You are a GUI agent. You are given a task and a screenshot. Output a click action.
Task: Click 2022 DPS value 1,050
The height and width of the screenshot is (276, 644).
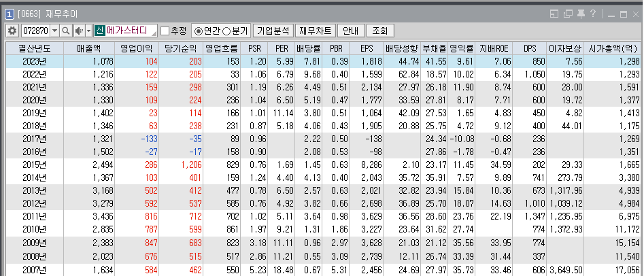[x=535, y=74]
